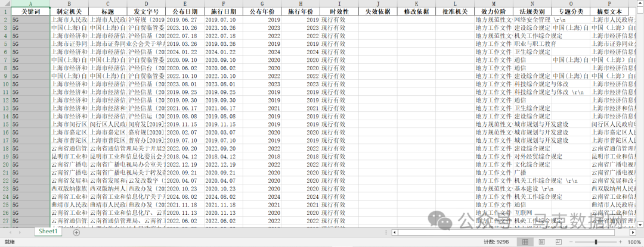Image resolution: width=644 pixels, height=247 pixels.
Task: Click 公布日期 cell 2024.01.22 in row 6
Action: pos(185,52)
